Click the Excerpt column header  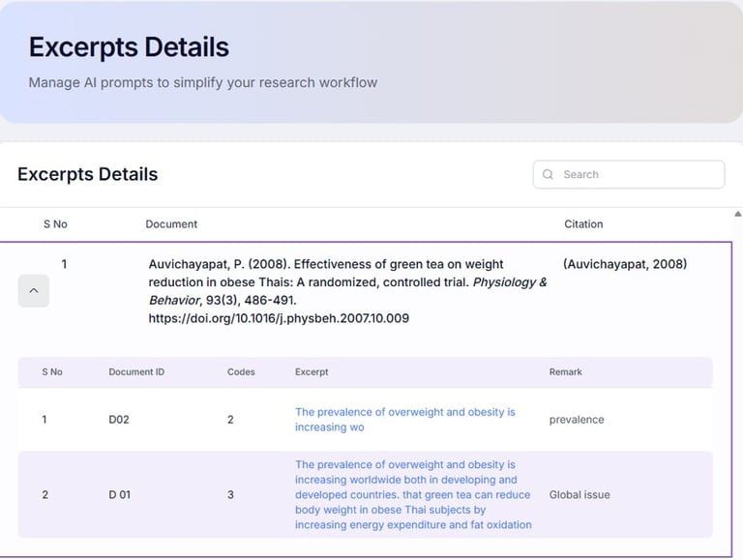click(312, 372)
